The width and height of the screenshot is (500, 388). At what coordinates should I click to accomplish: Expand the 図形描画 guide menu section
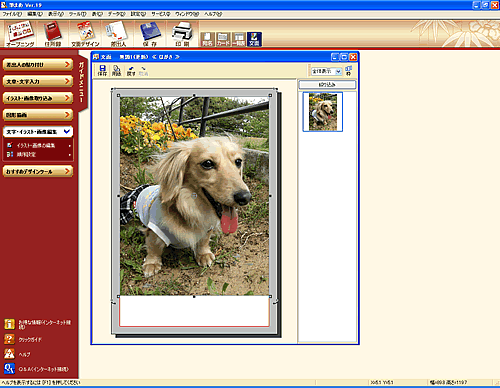(x=38, y=115)
